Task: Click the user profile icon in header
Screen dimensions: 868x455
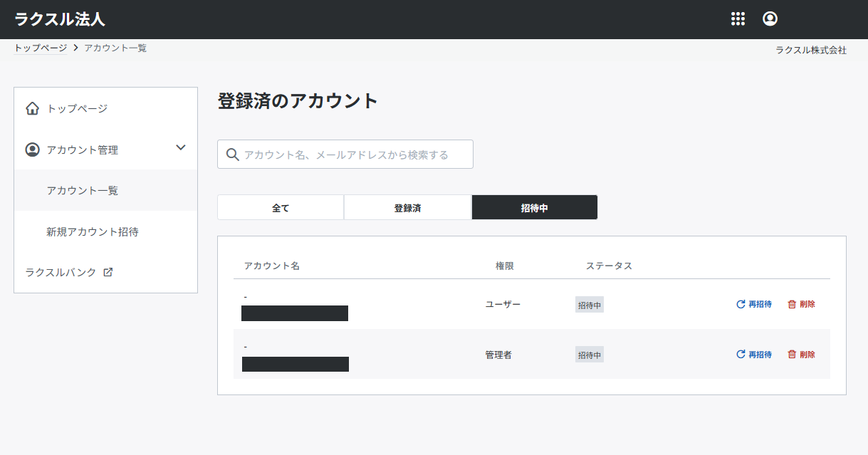Action: click(x=770, y=19)
